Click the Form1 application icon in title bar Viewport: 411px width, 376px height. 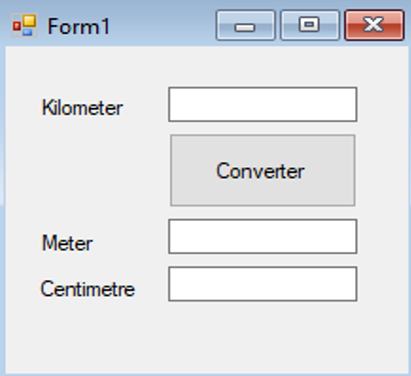[x=24, y=26]
